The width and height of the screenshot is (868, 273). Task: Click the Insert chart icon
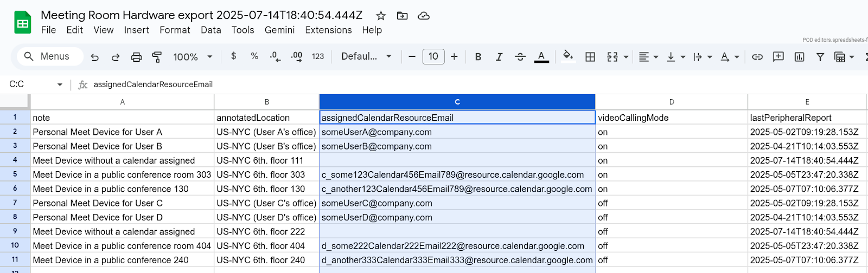tap(799, 57)
